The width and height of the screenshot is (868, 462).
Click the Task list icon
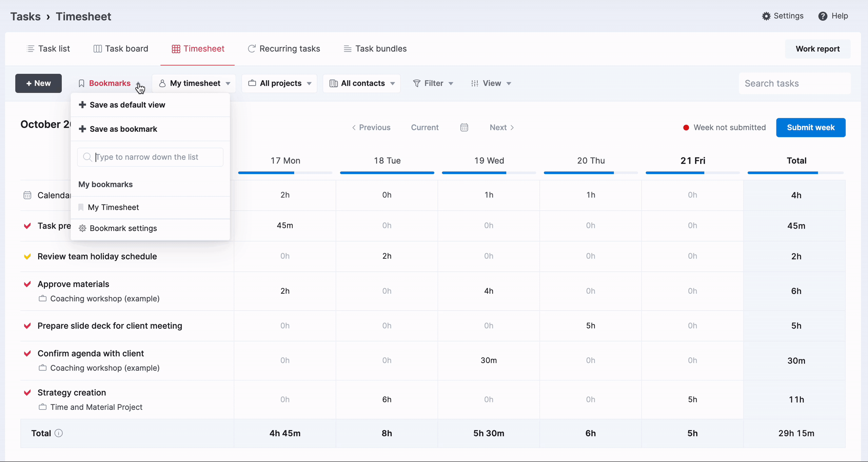click(x=30, y=48)
